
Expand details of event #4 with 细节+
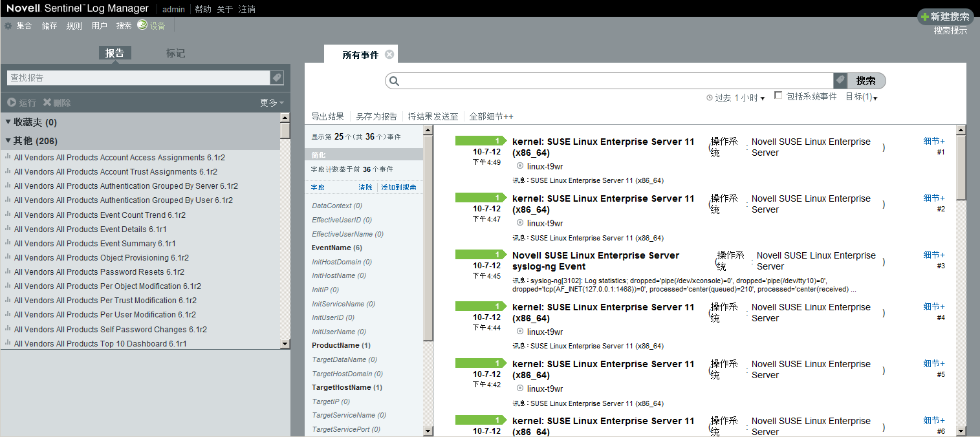[x=934, y=306]
